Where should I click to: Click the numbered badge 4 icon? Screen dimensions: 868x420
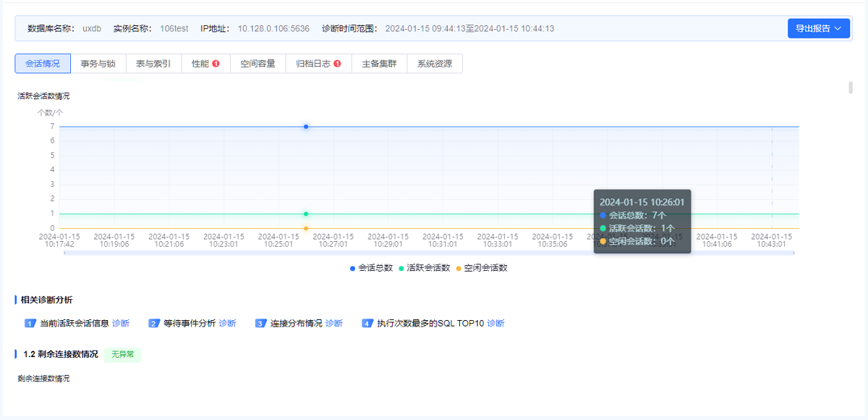point(367,324)
